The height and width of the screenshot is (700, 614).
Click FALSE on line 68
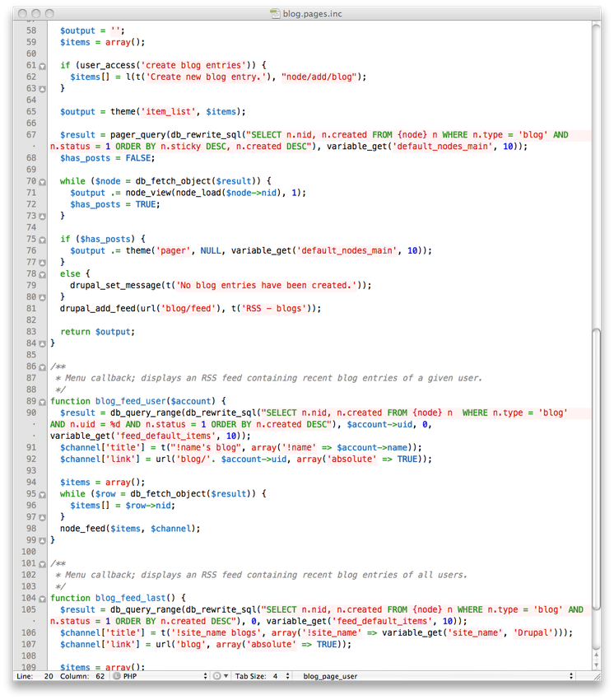(x=138, y=158)
